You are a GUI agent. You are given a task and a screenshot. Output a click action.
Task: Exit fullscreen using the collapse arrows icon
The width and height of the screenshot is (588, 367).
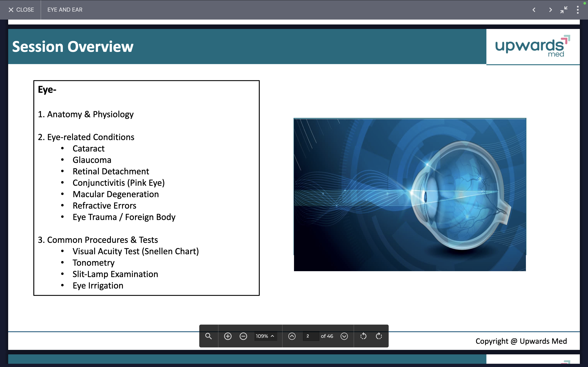564,10
